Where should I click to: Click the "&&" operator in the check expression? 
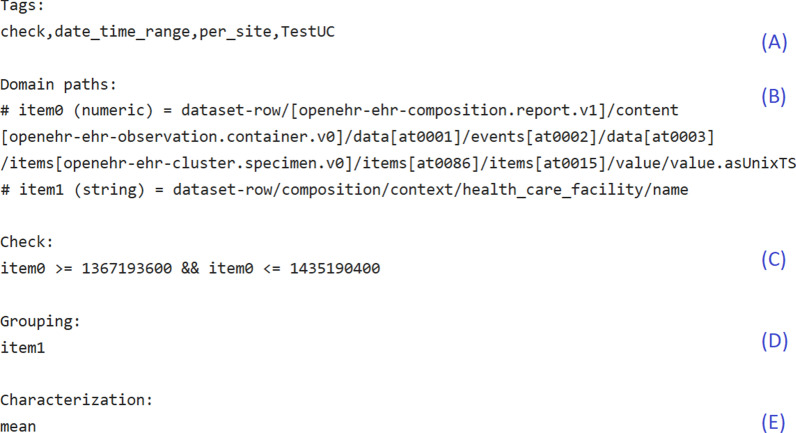pos(201,268)
